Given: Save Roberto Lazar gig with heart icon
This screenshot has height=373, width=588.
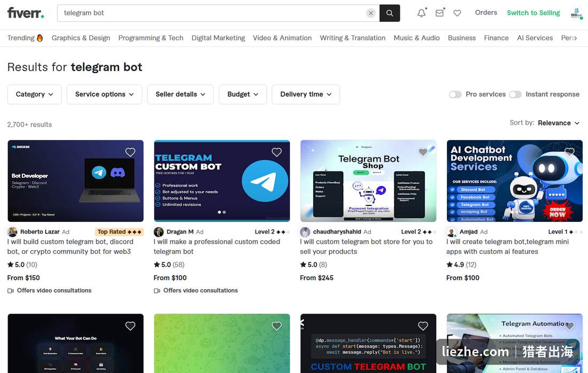Looking at the screenshot, I should (x=130, y=152).
